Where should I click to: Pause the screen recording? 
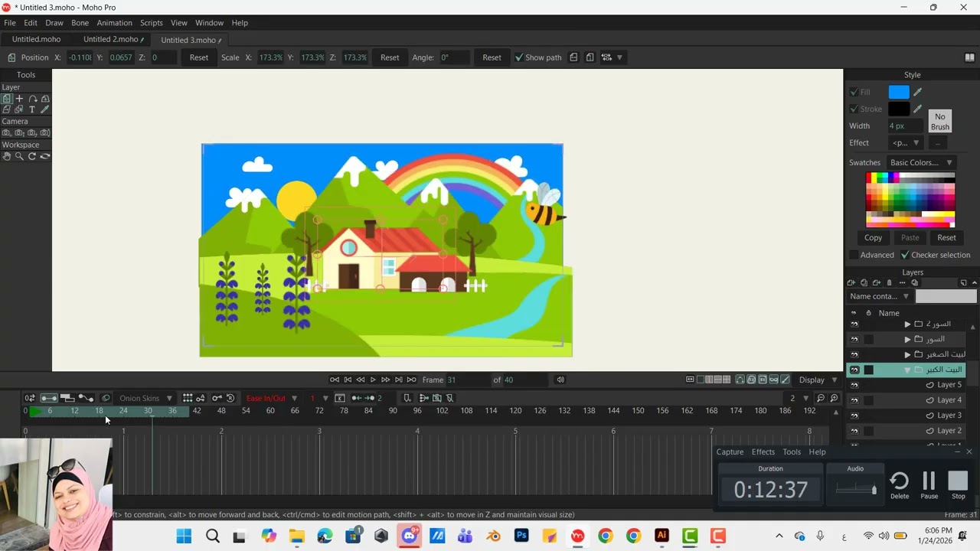pyautogui.click(x=929, y=484)
